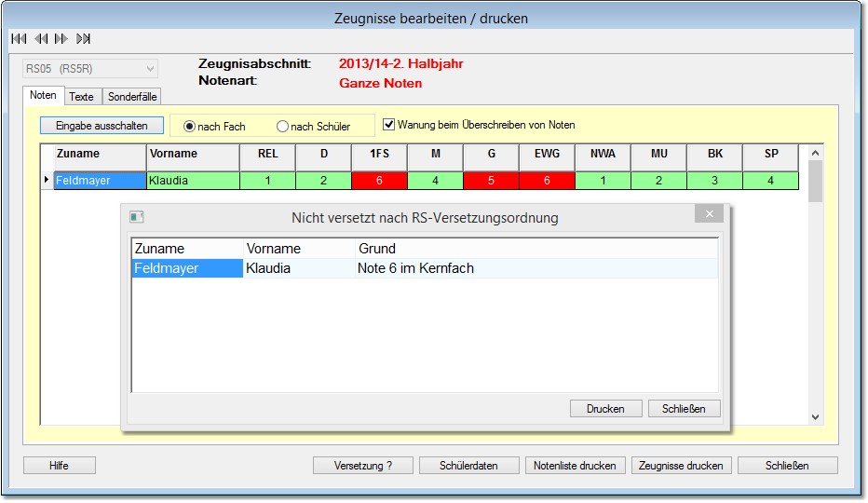Viewport: 868px width, 503px height.
Task: Click the 'Versetzung ?' button
Action: [362, 466]
